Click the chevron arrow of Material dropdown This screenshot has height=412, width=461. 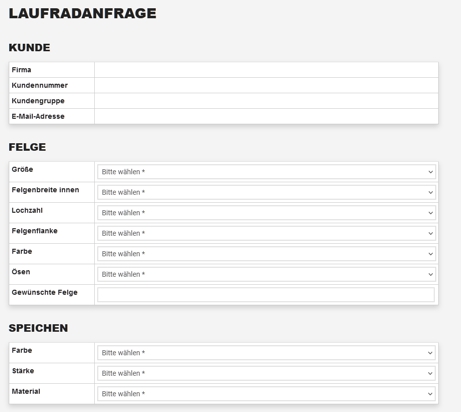pyautogui.click(x=430, y=394)
